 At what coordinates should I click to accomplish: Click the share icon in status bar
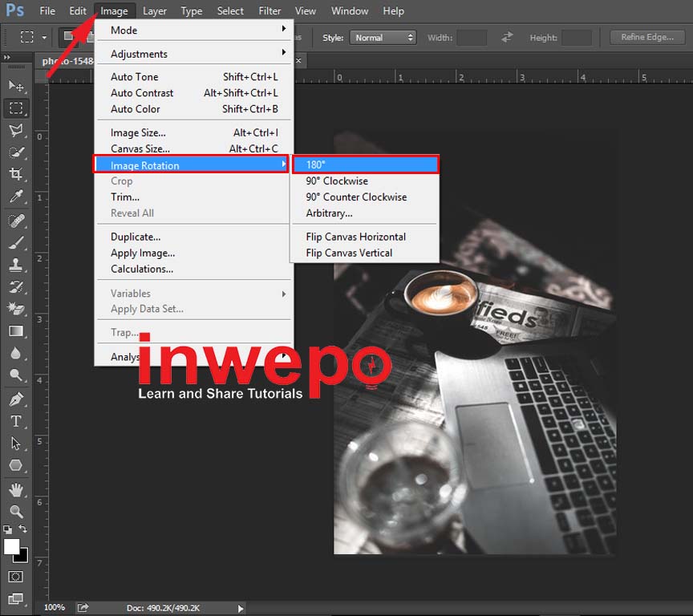click(x=83, y=608)
